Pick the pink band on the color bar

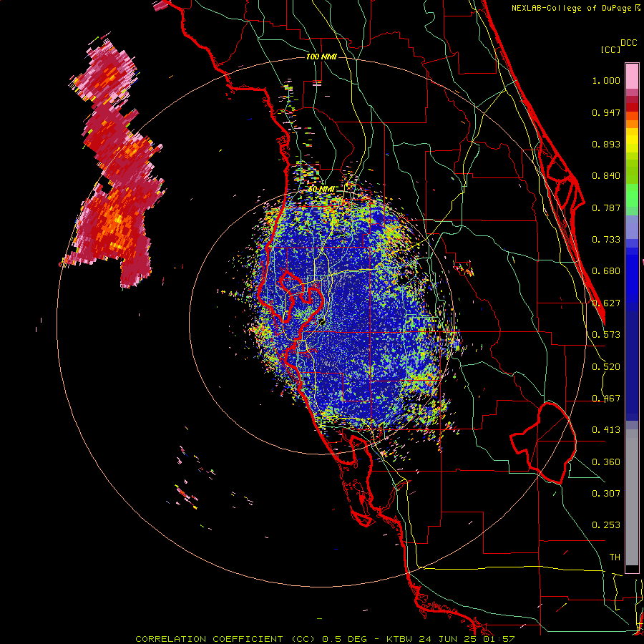[632, 76]
